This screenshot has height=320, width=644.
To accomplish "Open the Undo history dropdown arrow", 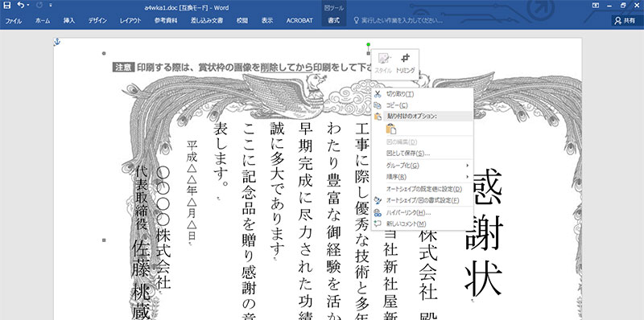I will pyautogui.click(x=28, y=6).
